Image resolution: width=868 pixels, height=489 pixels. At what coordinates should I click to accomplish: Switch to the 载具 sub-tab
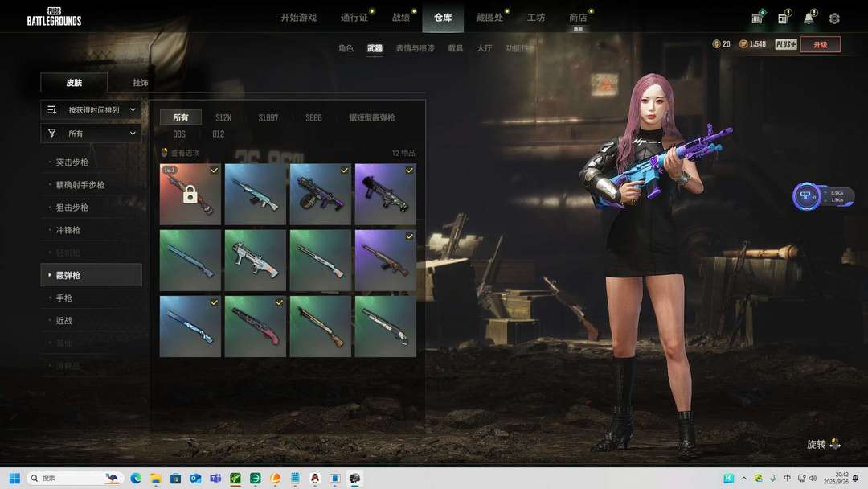click(456, 48)
